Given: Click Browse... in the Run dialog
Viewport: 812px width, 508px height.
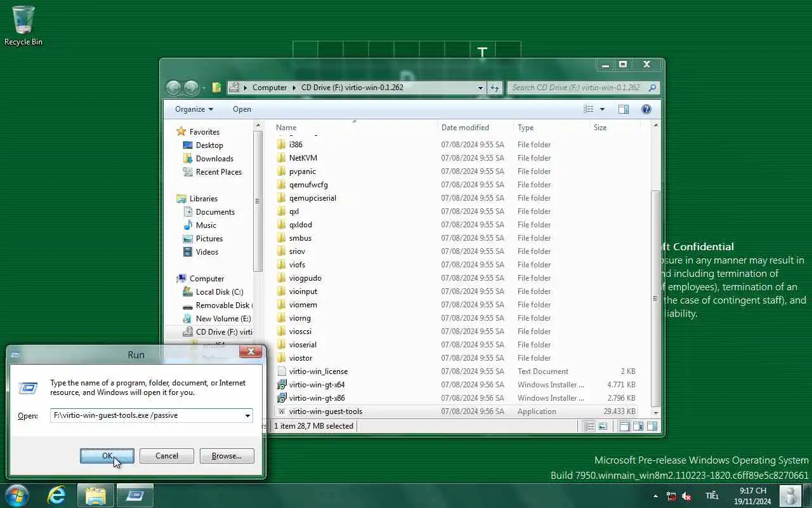Looking at the screenshot, I should [x=226, y=456].
